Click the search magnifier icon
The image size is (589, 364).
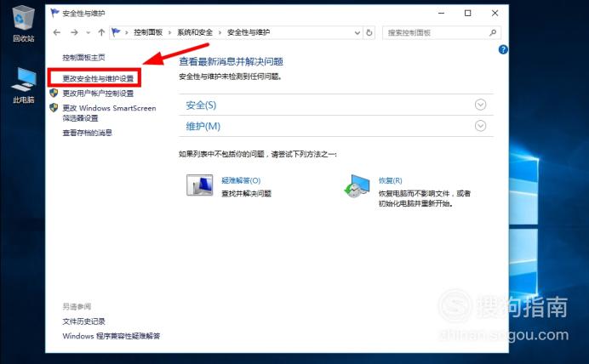pos(493,33)
